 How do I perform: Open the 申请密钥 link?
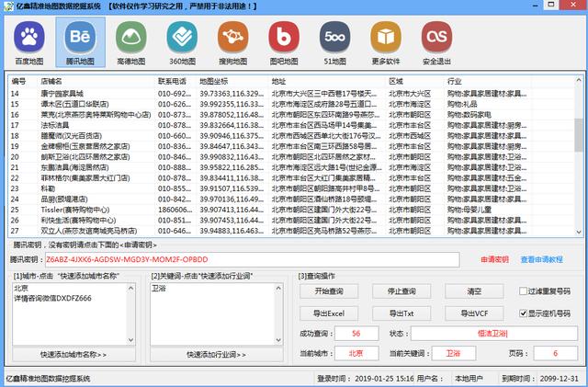[494, 259]
